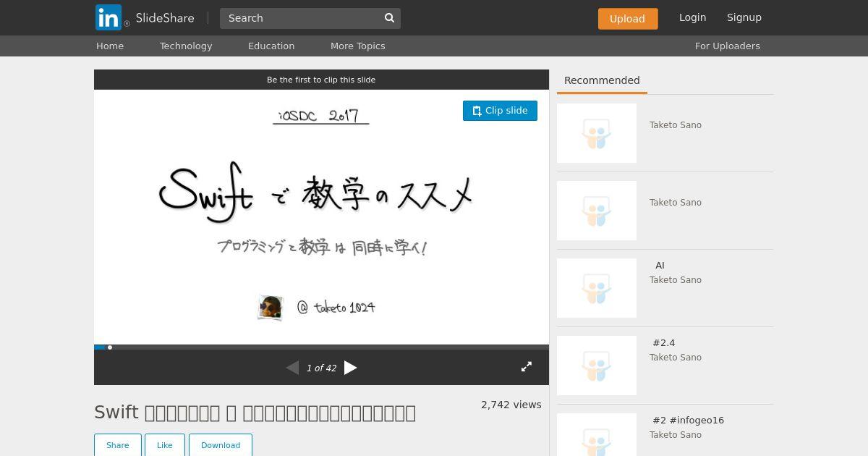
Task: Open the Education menu item
Action: [271, 46]
